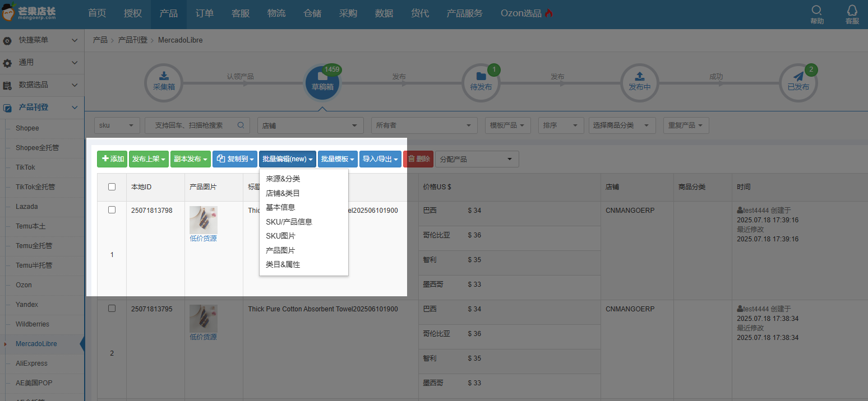
Task: Open the 选择商品分类 dropdown
Action: click(622, 125)
